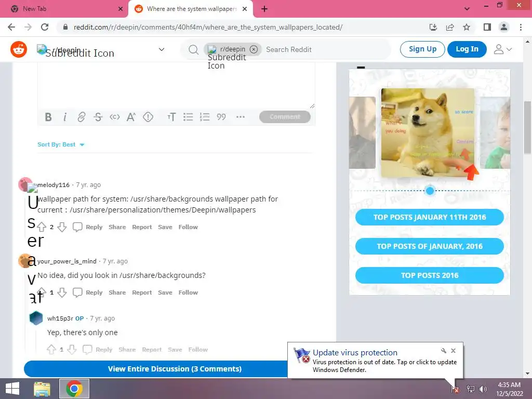This screenshot has width=532, height=399.
Task: Apply superscript formatting
Action: coord(131,117)
